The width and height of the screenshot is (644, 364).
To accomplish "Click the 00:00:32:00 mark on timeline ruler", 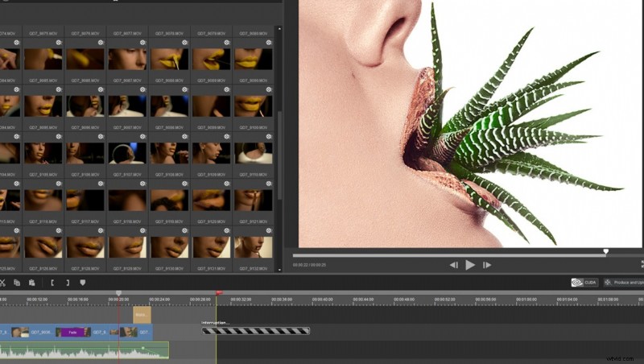I will tap(241, 300).
